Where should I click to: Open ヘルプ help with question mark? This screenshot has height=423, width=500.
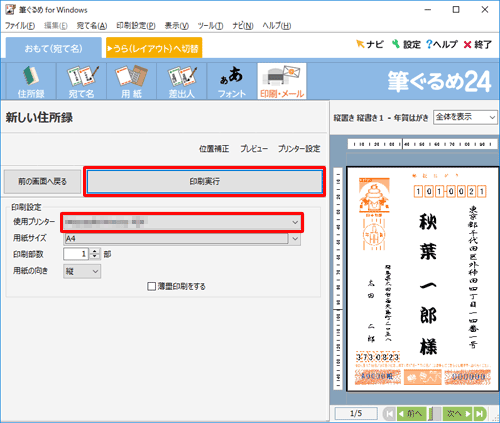coord(442,44)
